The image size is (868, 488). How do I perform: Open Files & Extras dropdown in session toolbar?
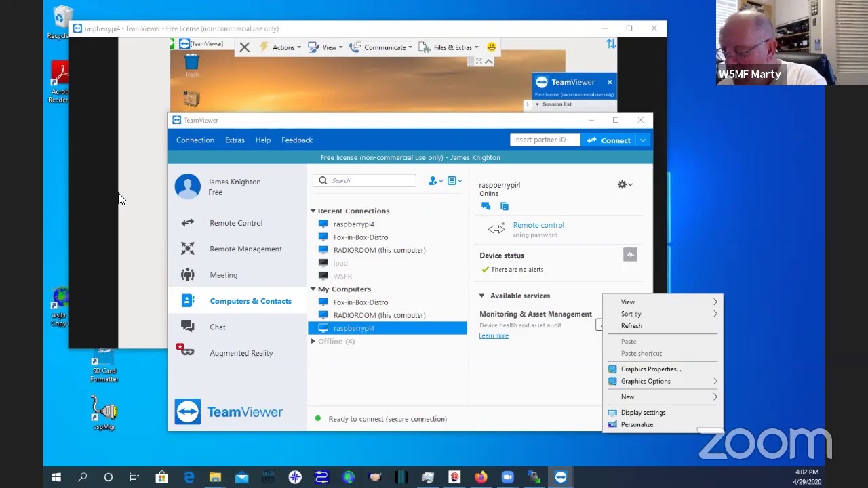pyautogui.click(x=449, y=47)
